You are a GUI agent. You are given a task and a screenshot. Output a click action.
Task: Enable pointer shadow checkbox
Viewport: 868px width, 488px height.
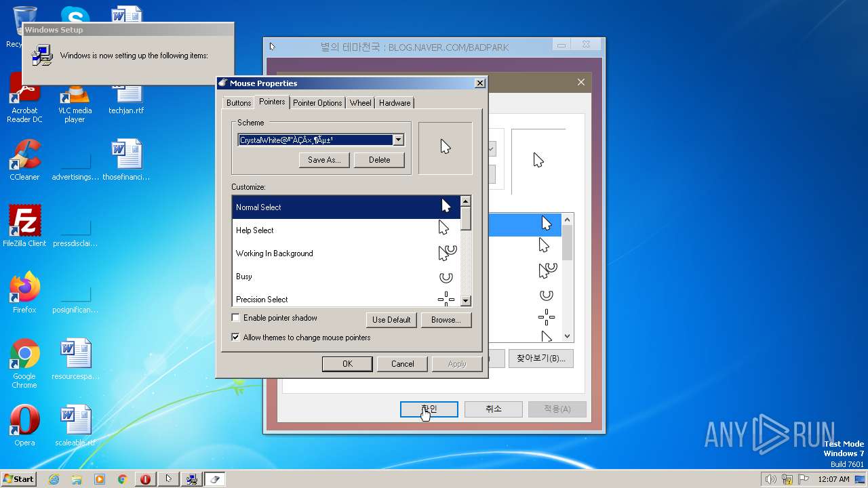click(x=236, y=318)
